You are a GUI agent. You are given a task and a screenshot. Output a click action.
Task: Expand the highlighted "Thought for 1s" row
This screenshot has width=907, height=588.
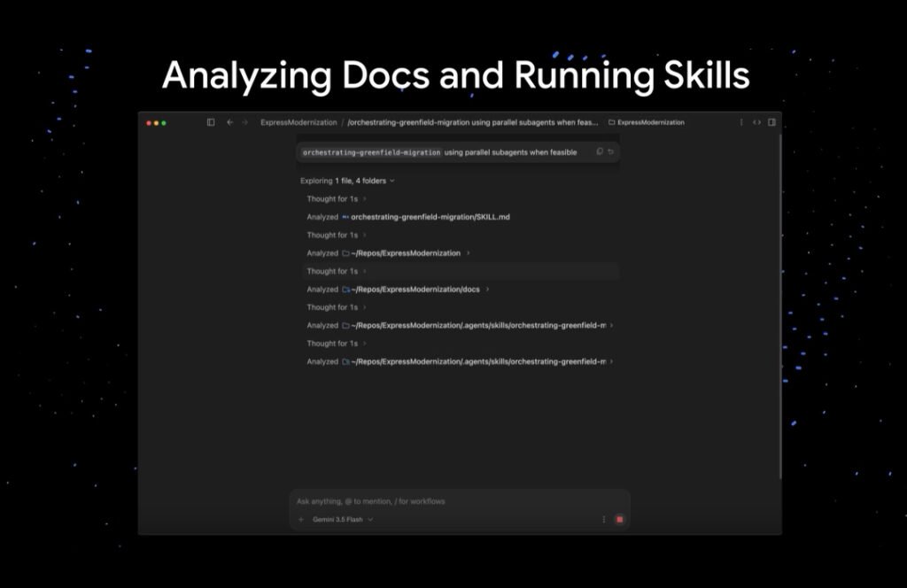point(461,271)
